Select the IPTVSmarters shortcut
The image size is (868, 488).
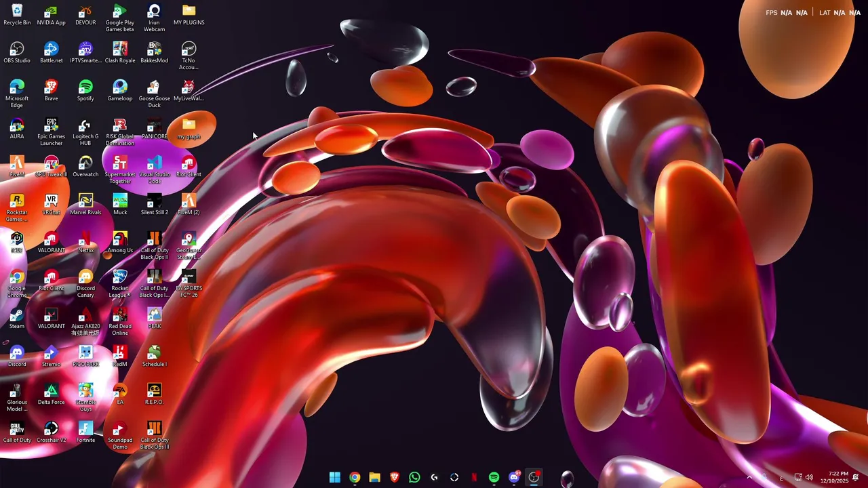[85, 53]
